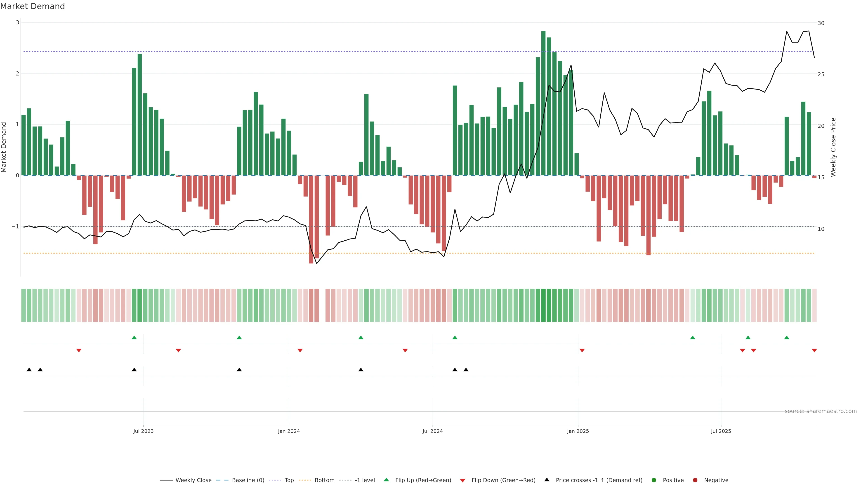Click the black Price crosses -1 legend triangle

tap(547, 480)
